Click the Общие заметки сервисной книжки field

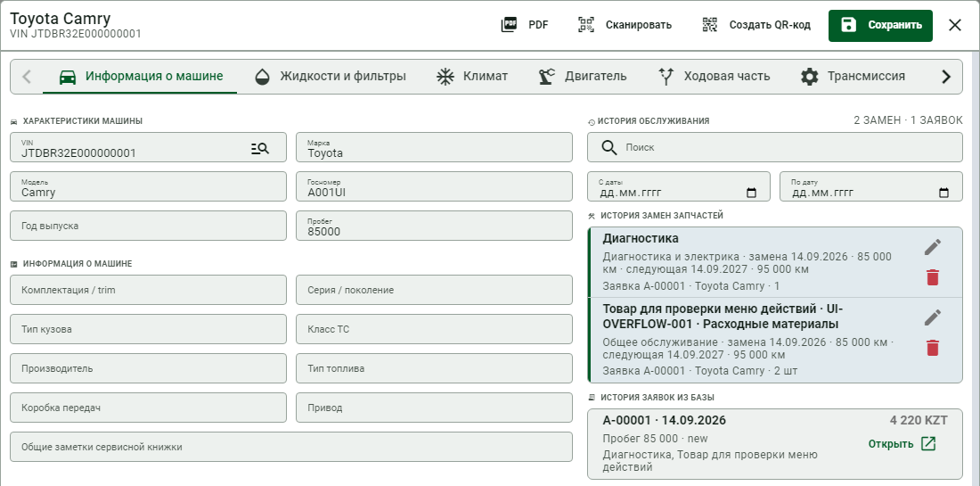[291, 448]
